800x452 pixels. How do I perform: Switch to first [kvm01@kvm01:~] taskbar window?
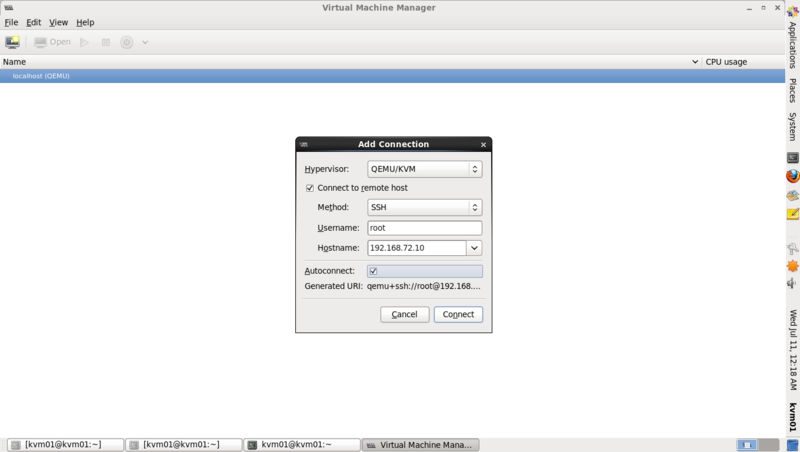[x=65, y=445]
